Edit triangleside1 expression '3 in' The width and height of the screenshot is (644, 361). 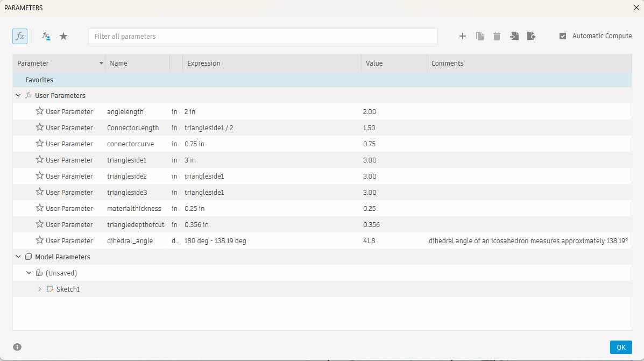tap(190, 160)
